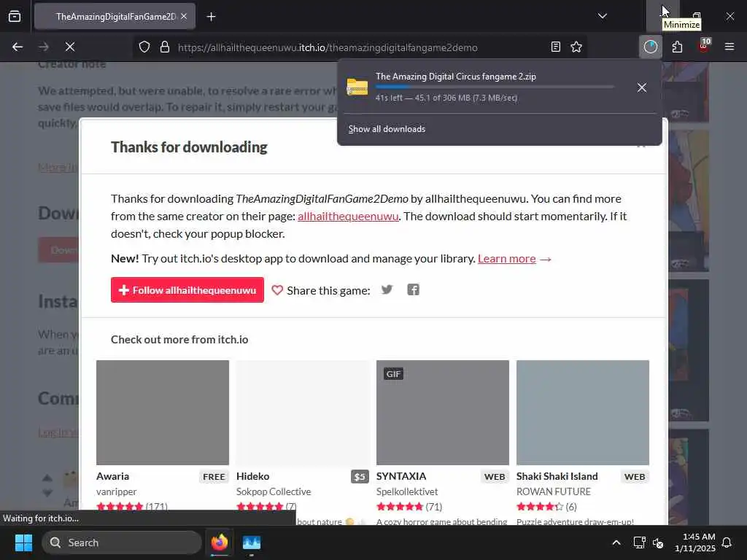
Task: Click WEB tag on Shaki Shaki Island
Action: click(635, 477)
